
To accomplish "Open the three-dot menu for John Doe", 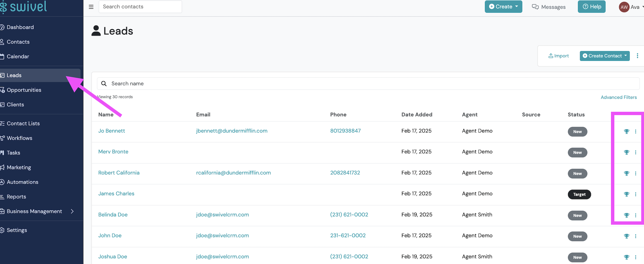I will (636, 236).
